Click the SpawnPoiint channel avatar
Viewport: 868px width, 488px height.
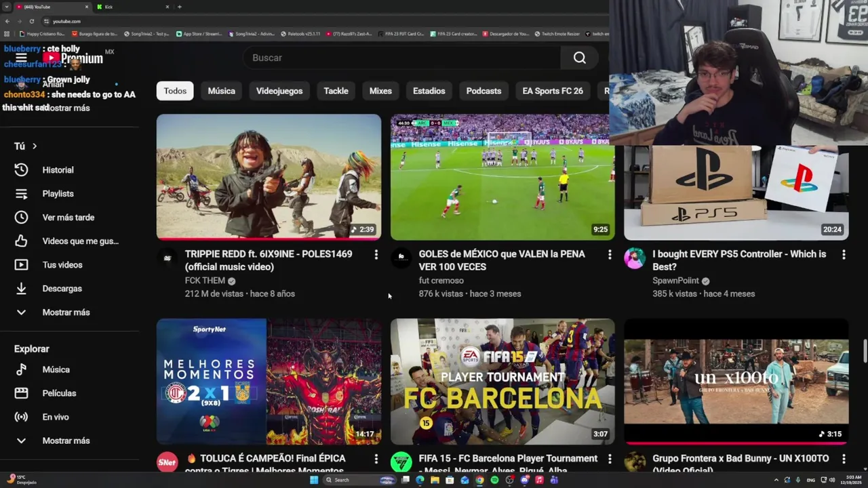[x=635, y=258]
